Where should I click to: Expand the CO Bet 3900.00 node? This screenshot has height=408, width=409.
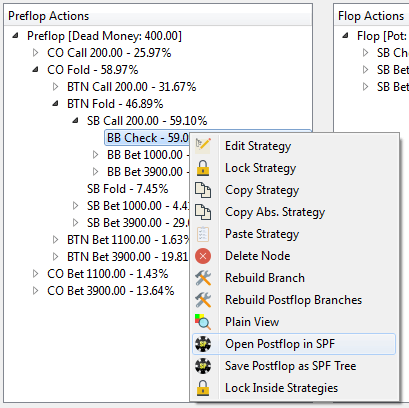[x=35, y=291]
